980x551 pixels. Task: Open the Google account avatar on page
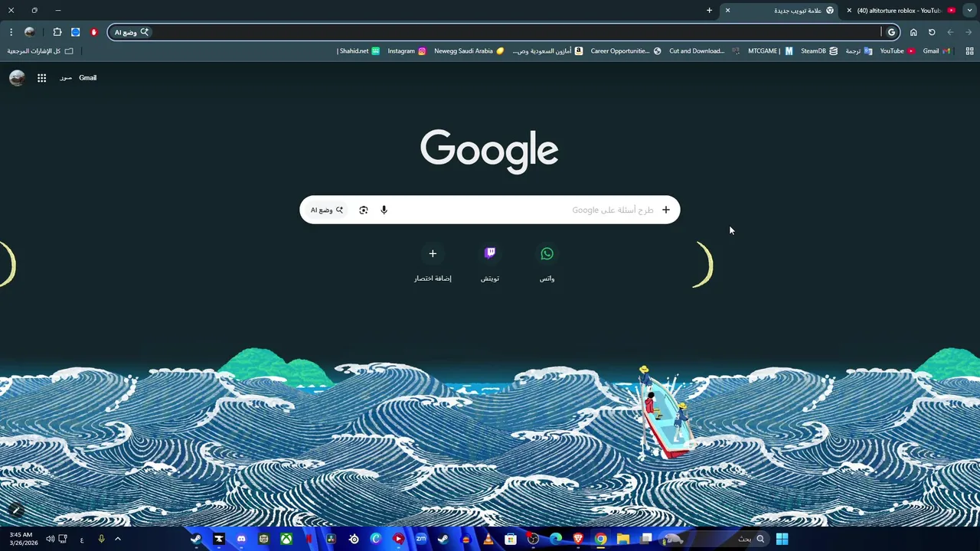17,77
